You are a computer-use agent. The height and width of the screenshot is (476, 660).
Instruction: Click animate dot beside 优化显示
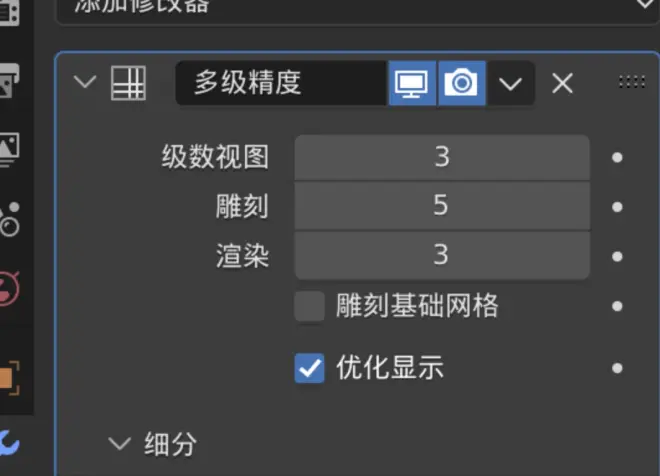(617, 368)
